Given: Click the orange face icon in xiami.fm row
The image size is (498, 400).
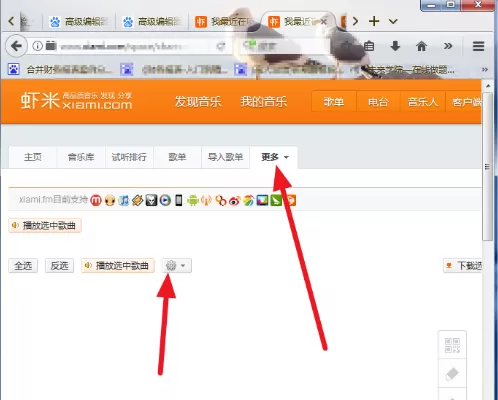Looking at the screenshot, I should coord(110,200).
